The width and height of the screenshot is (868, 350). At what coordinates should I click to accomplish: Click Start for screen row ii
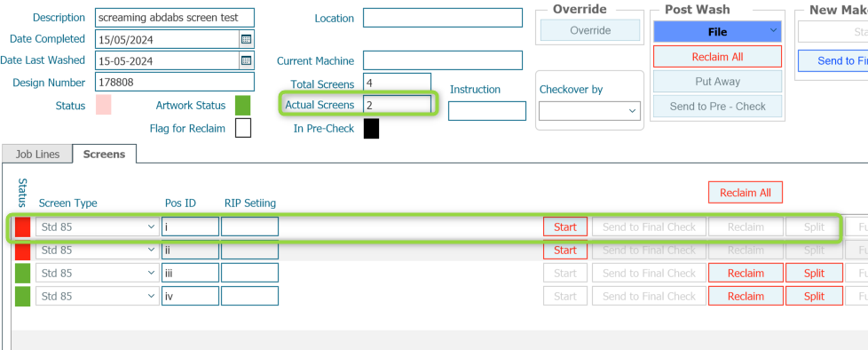565,251
